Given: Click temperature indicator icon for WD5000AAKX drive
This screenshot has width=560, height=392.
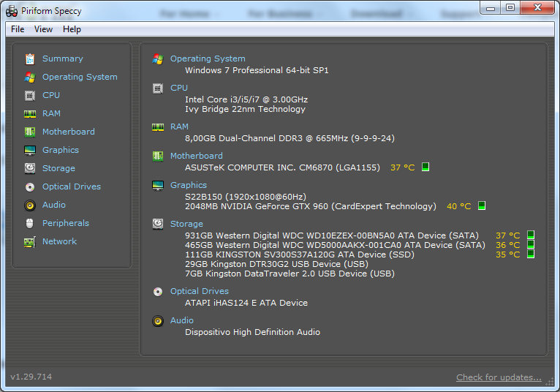Looking at the screenshot, I should (531, 244).
